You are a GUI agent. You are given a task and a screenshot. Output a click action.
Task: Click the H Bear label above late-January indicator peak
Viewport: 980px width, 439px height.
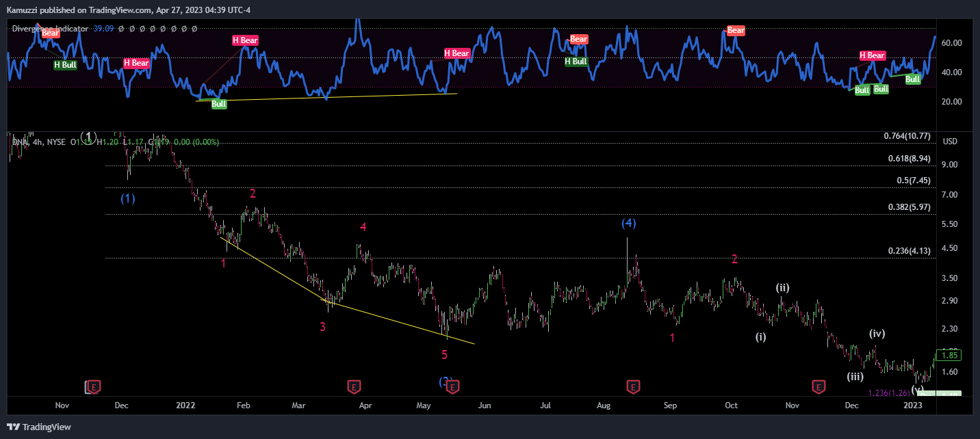pyautogui.click(x=245, y=40)
